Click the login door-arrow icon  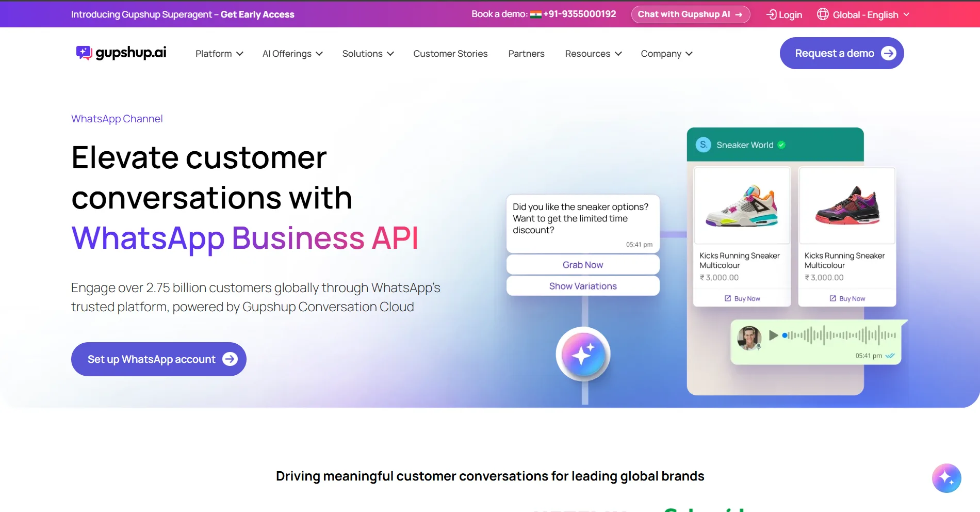click(x=772, y=14)
